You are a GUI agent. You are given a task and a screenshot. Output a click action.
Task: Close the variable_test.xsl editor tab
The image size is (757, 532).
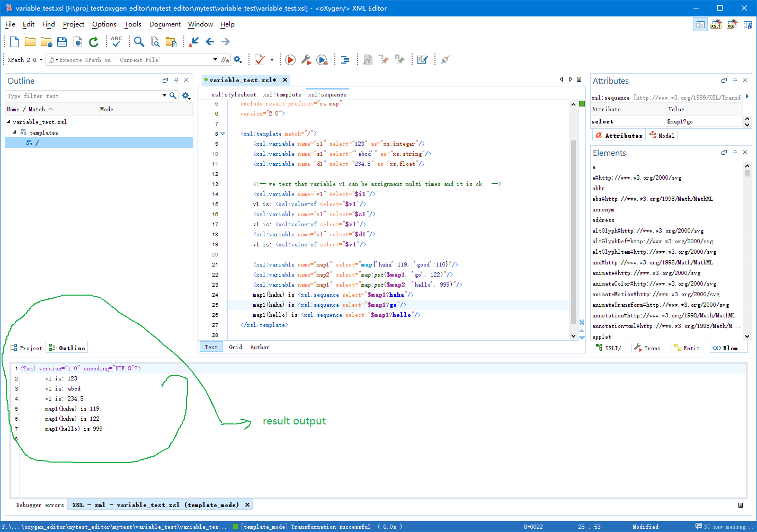tap(285, 80)
